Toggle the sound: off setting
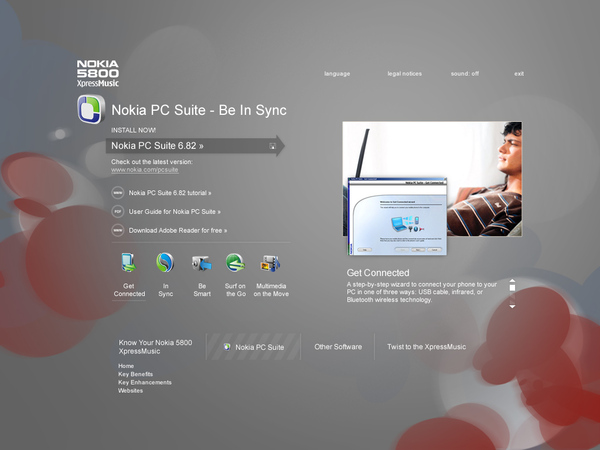This screenshot has width=600, height=450. 465,73
